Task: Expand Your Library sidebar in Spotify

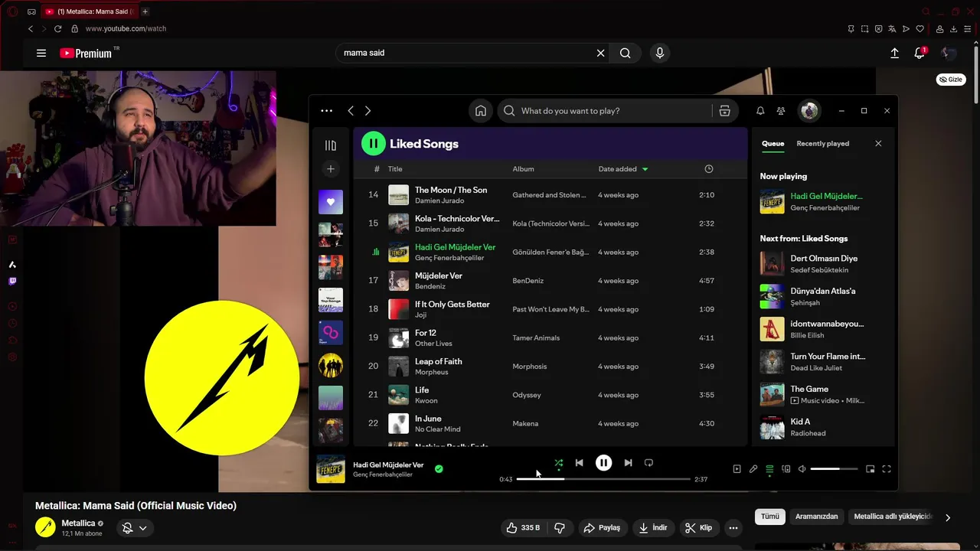Action: click(x=331, y=145)
